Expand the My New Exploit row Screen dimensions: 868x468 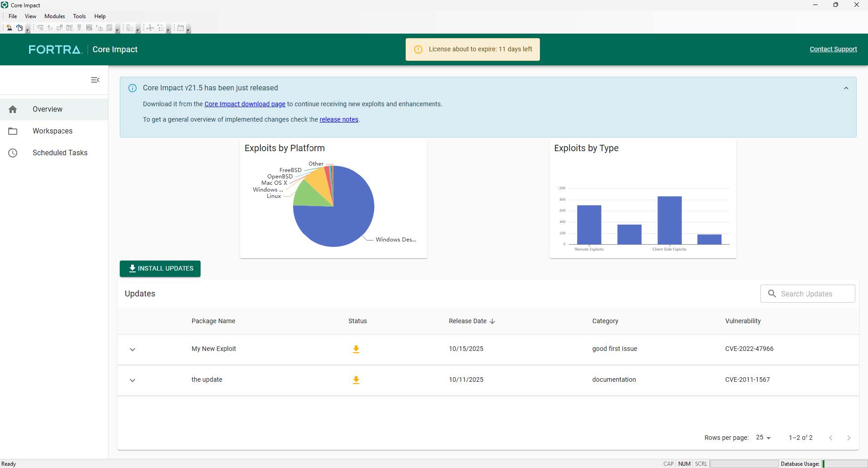coord(132,350)
